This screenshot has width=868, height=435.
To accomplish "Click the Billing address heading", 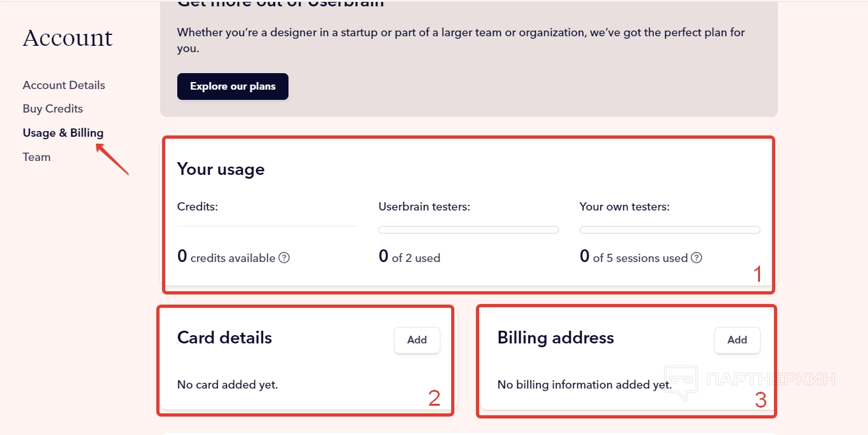I will (x=555, y=338).
